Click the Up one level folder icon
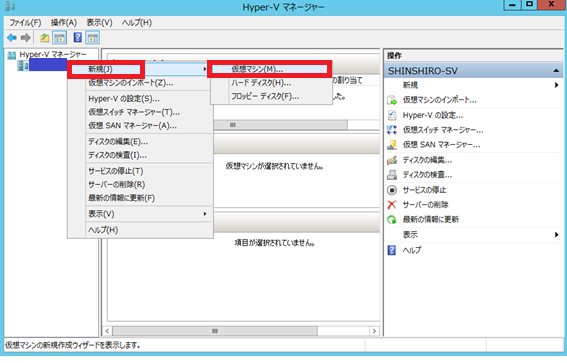The width and height of the screenshot is (567, 363). [x=44, y=38]
